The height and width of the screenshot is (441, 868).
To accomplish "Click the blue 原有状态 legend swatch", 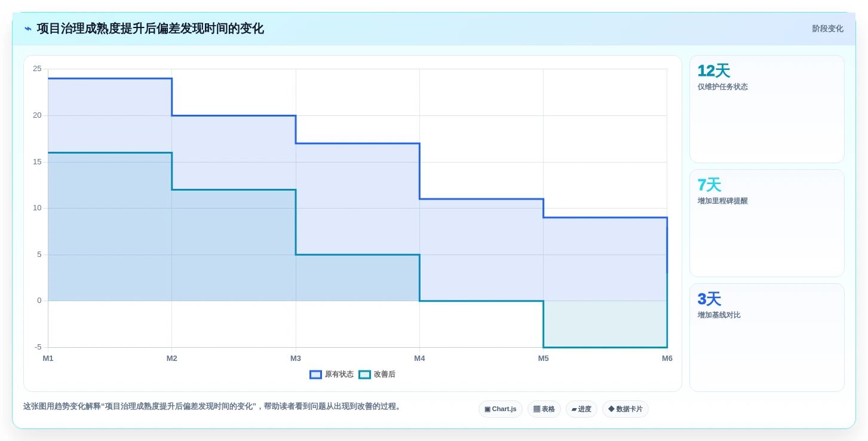I will pos(315,375).
